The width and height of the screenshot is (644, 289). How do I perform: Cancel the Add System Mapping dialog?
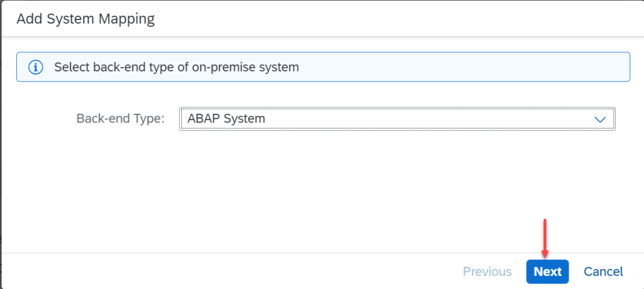(603, 271)
